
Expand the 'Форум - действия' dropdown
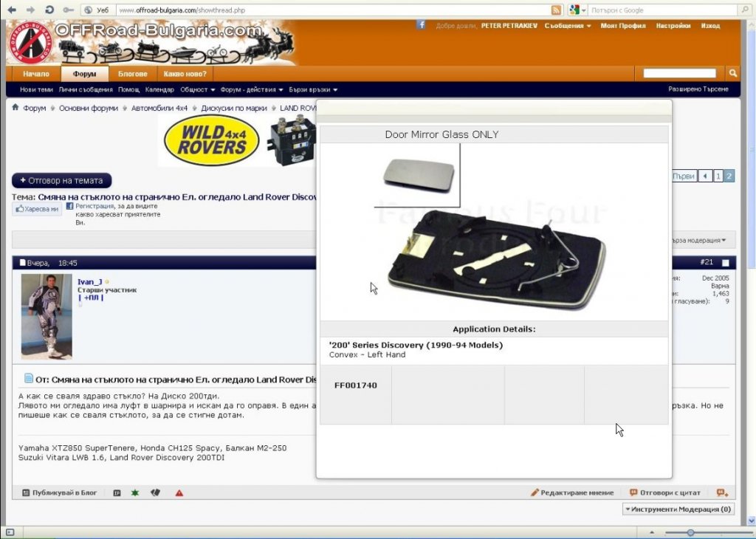point(252,89)
